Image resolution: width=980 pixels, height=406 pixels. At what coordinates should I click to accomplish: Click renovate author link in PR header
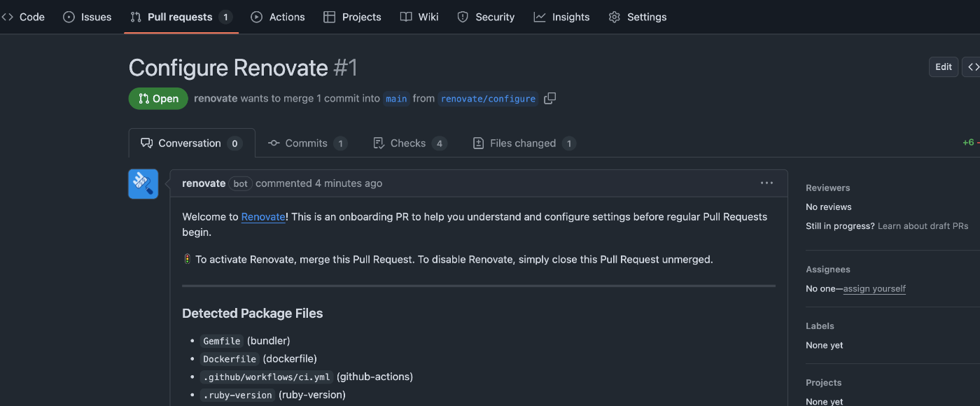tap(216, 99)
